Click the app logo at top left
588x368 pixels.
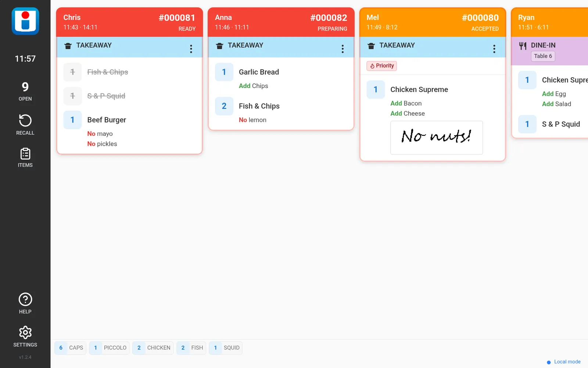[25, 21]
